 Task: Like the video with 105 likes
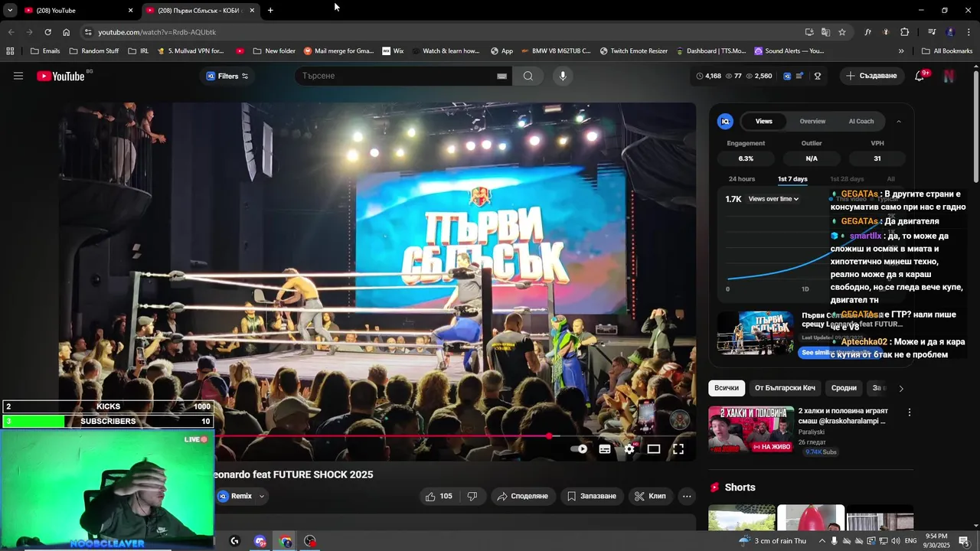coord(439,496)
